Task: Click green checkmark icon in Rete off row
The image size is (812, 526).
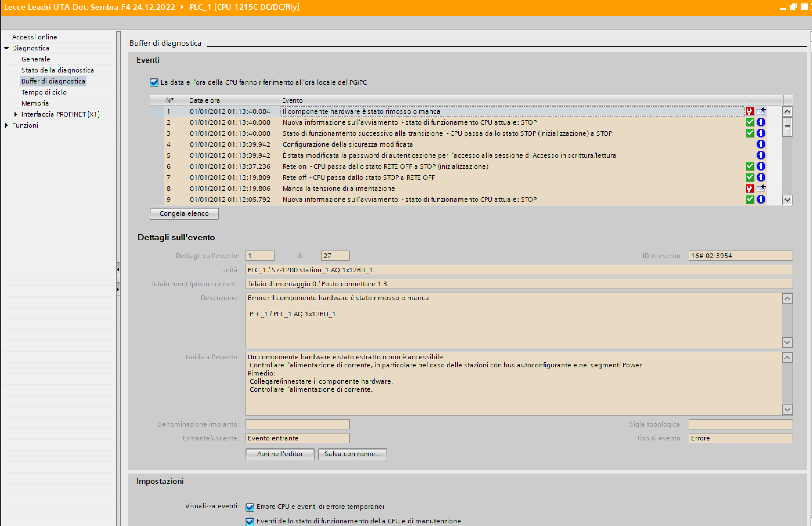Action: coord(750,177)
